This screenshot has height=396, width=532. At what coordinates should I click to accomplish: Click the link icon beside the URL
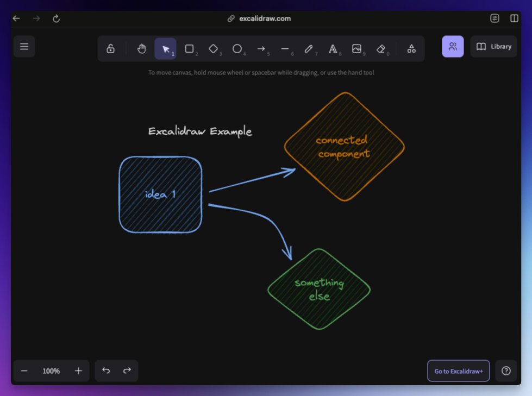231,18
